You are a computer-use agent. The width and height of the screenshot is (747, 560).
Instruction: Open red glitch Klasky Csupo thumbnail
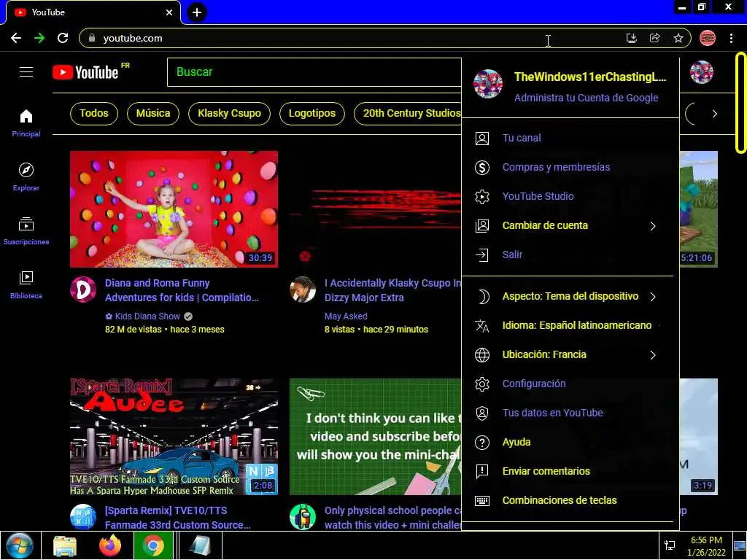click(376, 209)
